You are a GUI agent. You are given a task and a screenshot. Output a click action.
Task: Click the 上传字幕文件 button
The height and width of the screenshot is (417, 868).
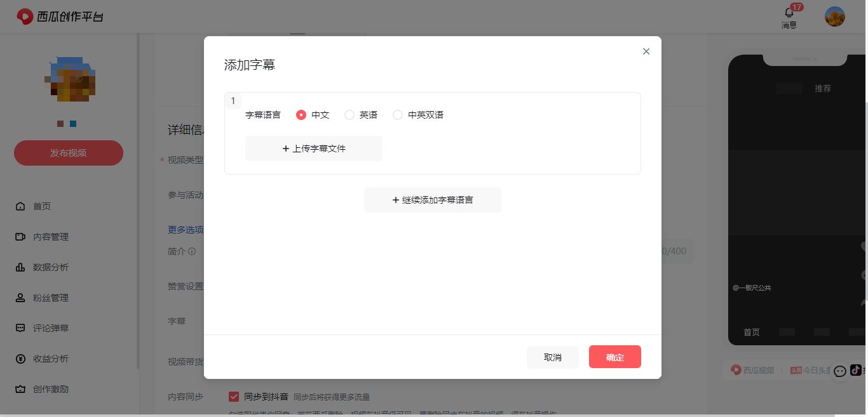tap(313, 148)
